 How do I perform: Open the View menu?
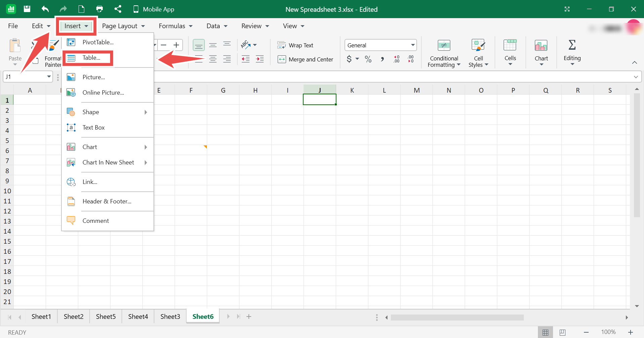(x=293, y=26)
